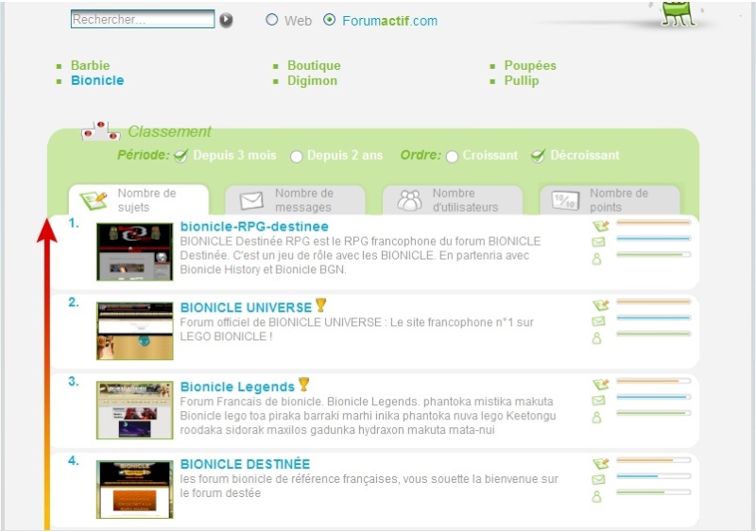Open the BIONICLE DESTINÉE forum link

click(245, 464)
